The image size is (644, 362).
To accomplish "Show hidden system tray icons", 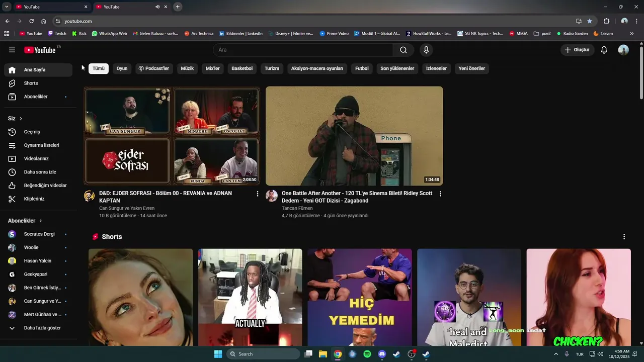I will 556,354.
